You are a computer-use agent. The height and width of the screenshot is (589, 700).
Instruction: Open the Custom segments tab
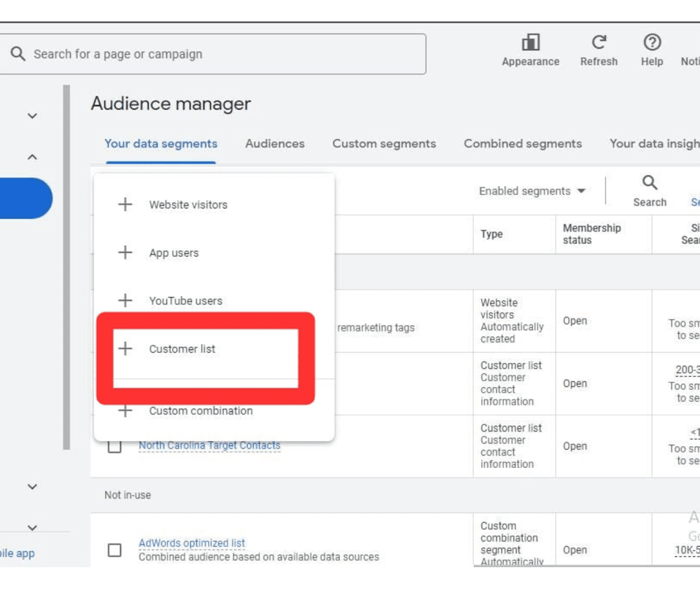(x=384, y=144)
